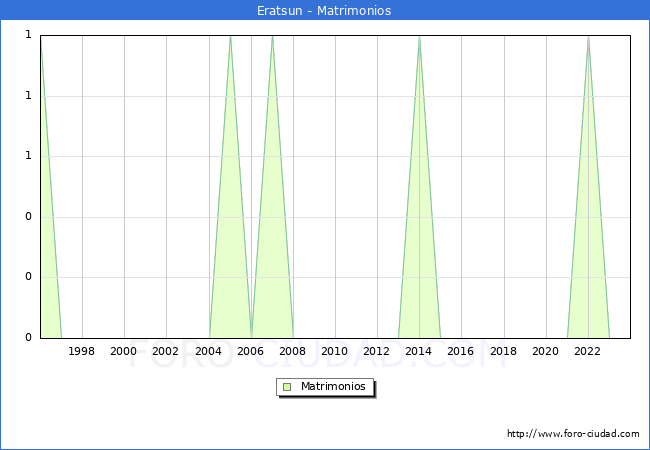This screenshot has width=650, height=450.
Task: Open the foro-ciudad.com link at bottom right
Action: pyautogui.click(x=573, y=434)
